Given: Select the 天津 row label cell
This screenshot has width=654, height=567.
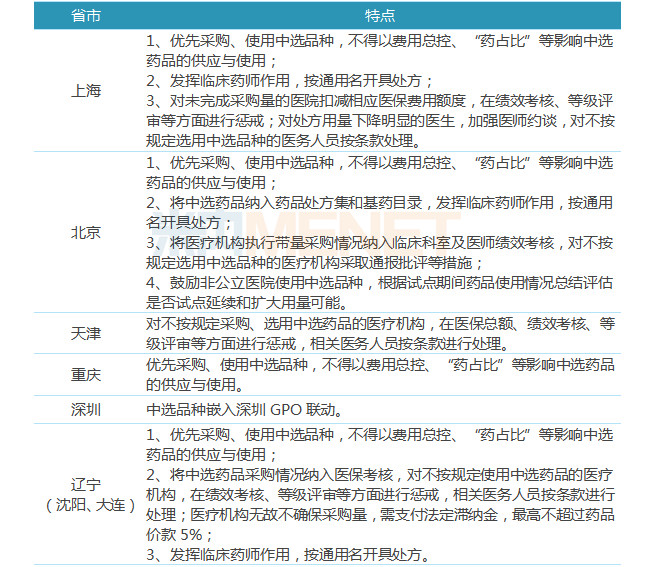Looking at the screenshot, I should click(86, 332).
